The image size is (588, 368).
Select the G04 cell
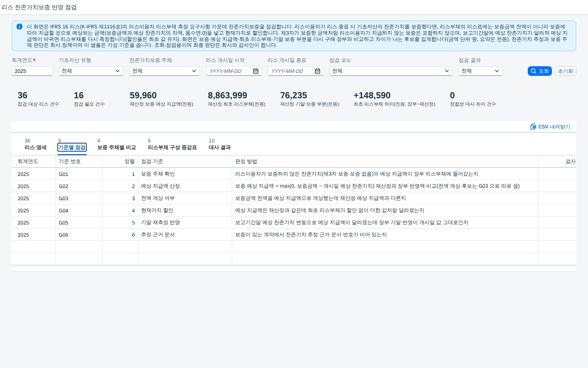coord(79,210)
